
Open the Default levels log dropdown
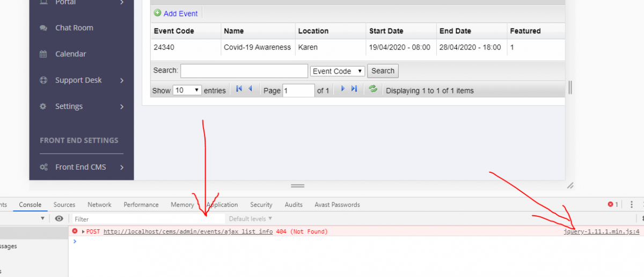pyautogui.click(x=251, y=218)
